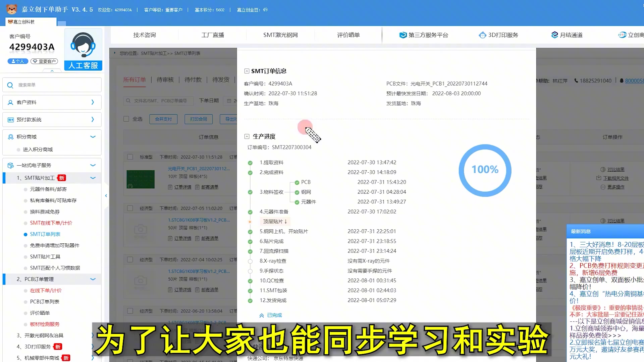This screenshot has height=362, width=644.
Task: Collapse the SMT订单信息 section toggle
Action: pyautogui.click(x=247, y=71)
